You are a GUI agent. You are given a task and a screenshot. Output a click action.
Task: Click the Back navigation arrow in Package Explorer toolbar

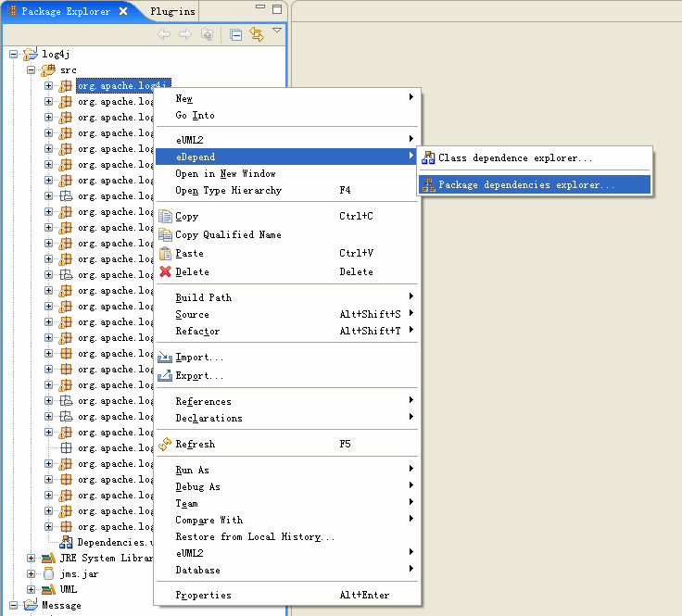point(164,34)
